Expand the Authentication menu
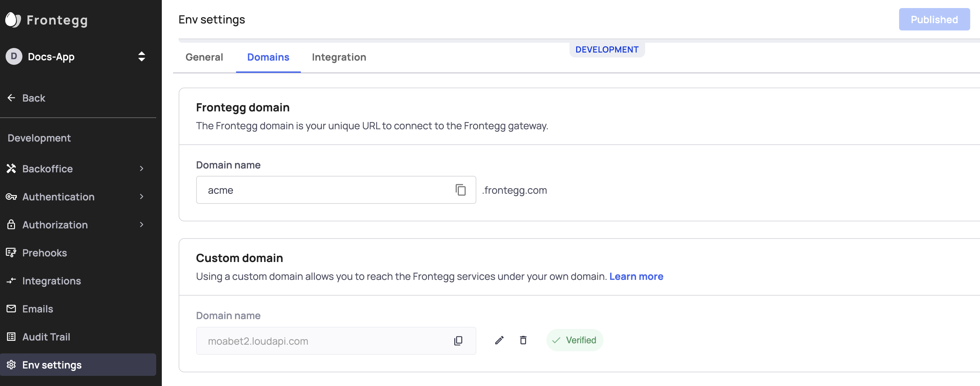The image size is (980, 386). point(142,197)
